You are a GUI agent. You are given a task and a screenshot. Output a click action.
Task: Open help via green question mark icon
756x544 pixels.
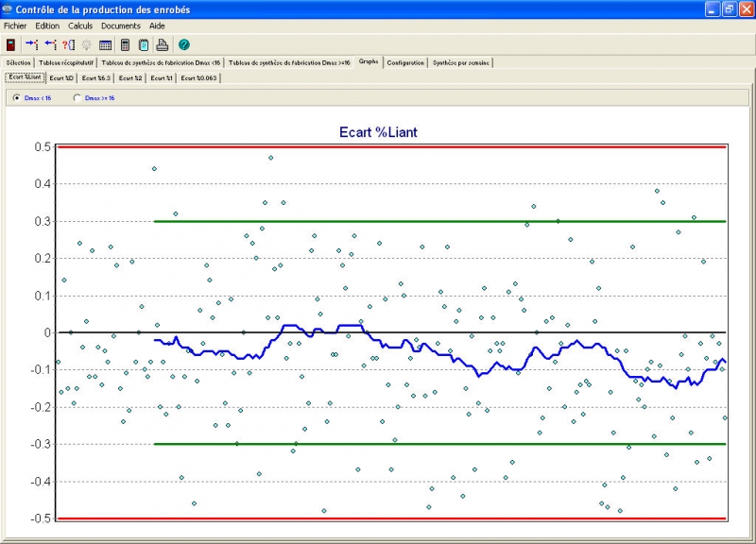click(183, 44)
